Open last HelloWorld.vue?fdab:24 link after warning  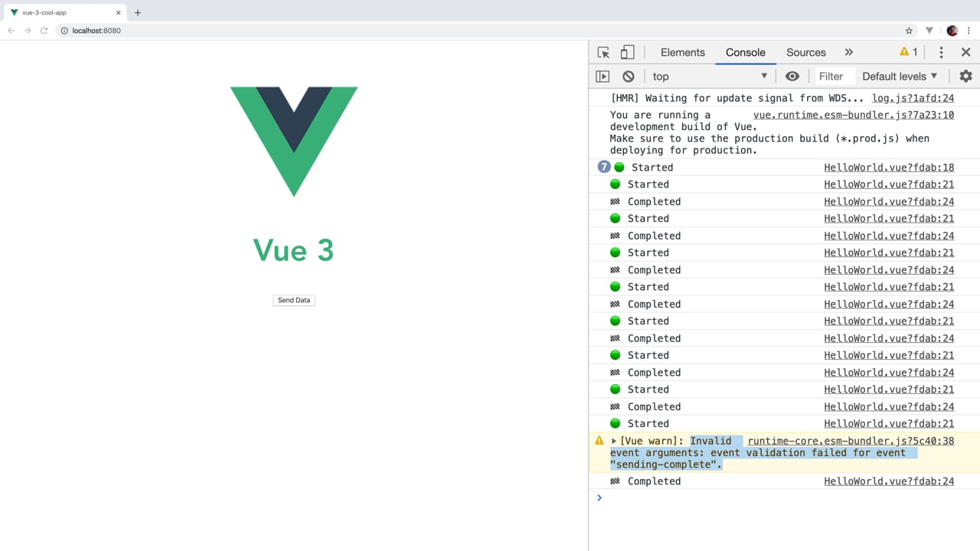889,481
